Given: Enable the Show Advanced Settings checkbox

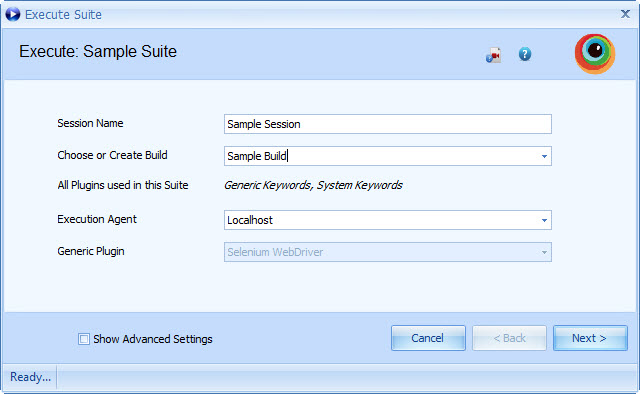Looking at the screenshot, I should (x=84, y=339).
